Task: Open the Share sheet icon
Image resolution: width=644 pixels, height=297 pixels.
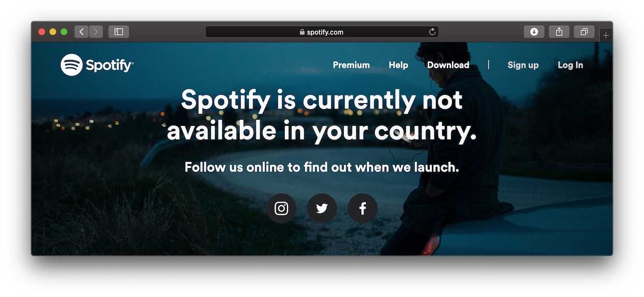Action: [559, 32]
